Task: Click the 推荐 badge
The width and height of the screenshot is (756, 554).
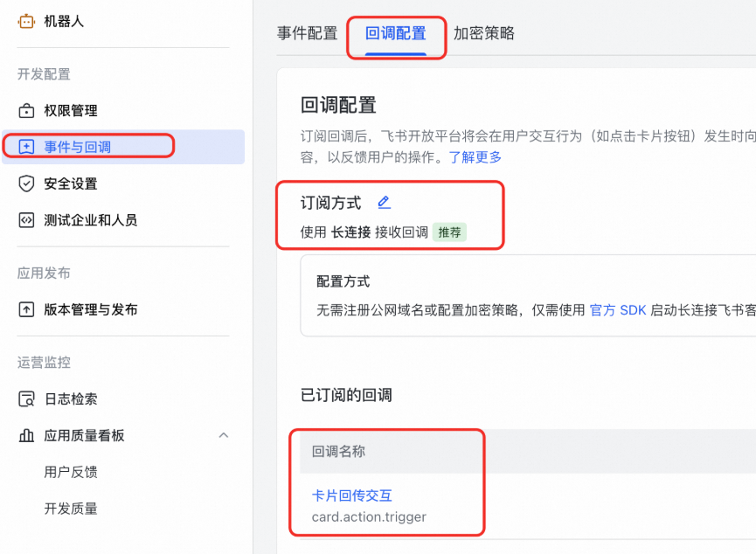Action: click(x=449, y=232)
